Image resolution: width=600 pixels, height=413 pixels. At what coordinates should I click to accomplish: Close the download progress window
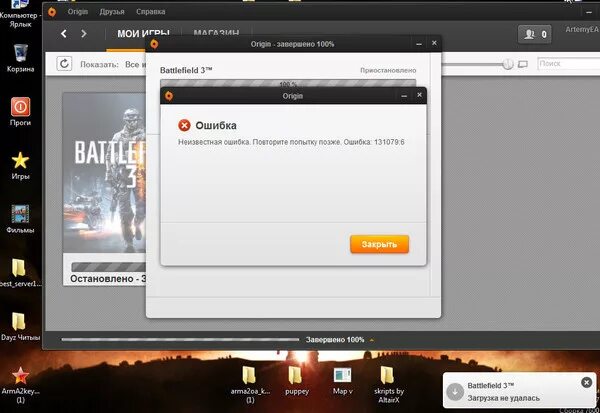434,43
